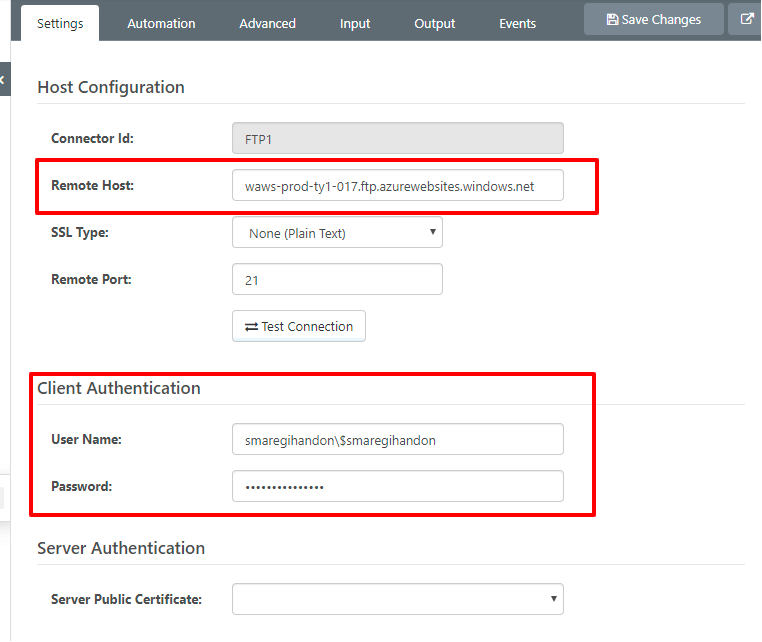This screenshot has width=762, height=642.
Task: Open the Automation tab
Action: (x=161, y=23)
